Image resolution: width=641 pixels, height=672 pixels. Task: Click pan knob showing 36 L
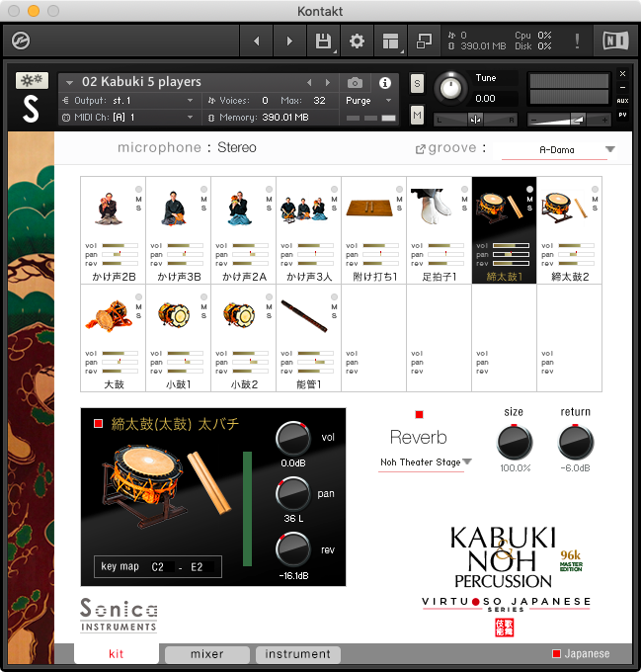pyautogui.click(x=293, y=494)
